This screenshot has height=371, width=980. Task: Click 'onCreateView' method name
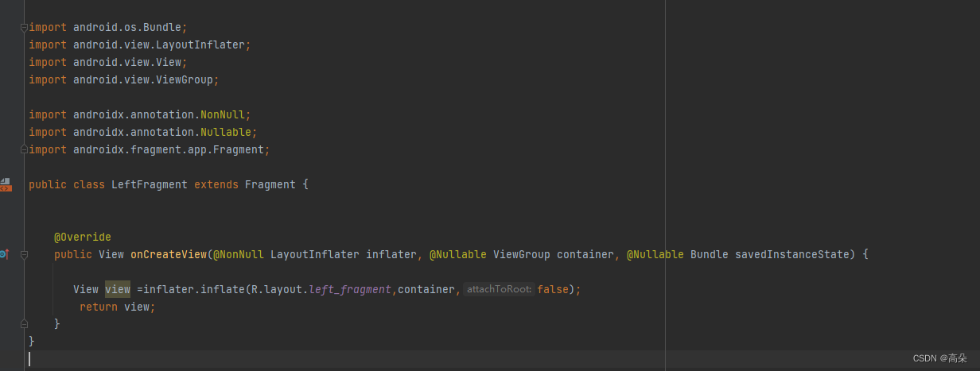169,254
